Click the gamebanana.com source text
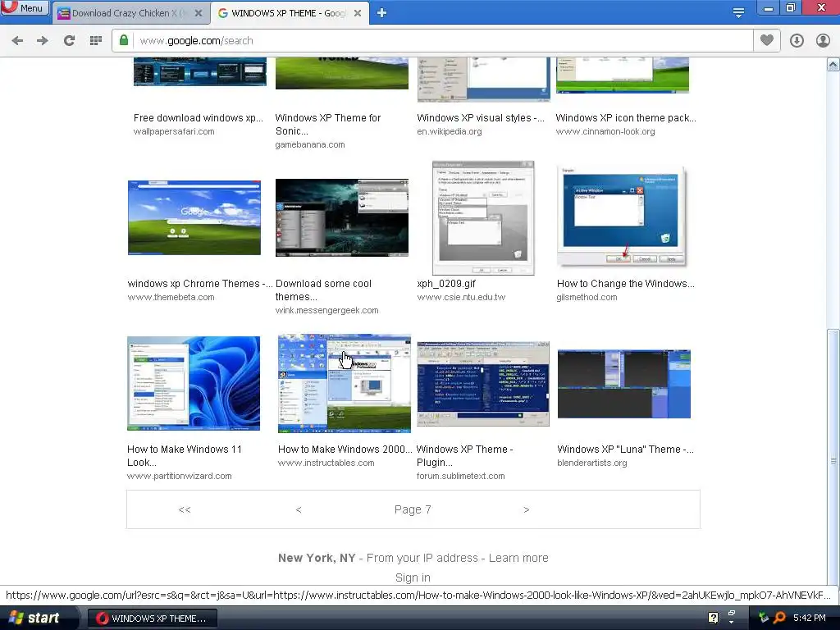Image resolution: width=840 pixels, height=630 pixels. 310,144
